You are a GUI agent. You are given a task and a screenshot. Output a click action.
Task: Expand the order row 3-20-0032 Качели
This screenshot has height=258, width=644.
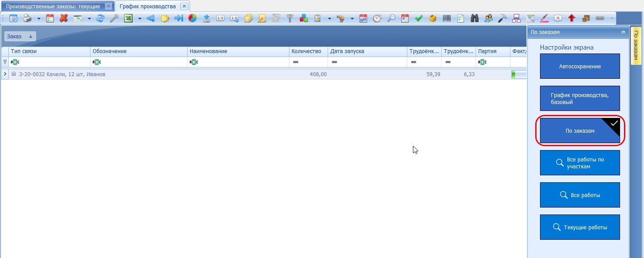[x=14, y=74]
